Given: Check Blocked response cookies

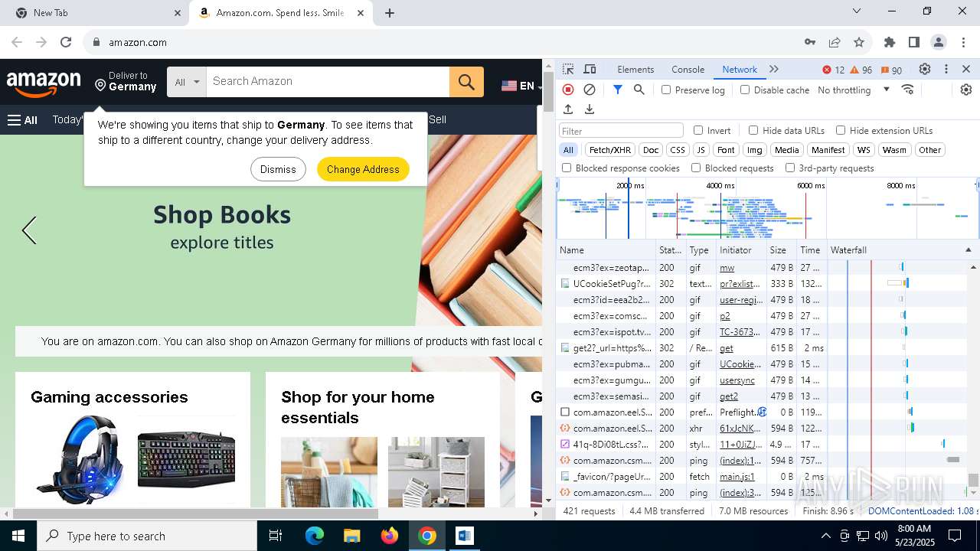Looking at the screenshot, I should [567, 168].
